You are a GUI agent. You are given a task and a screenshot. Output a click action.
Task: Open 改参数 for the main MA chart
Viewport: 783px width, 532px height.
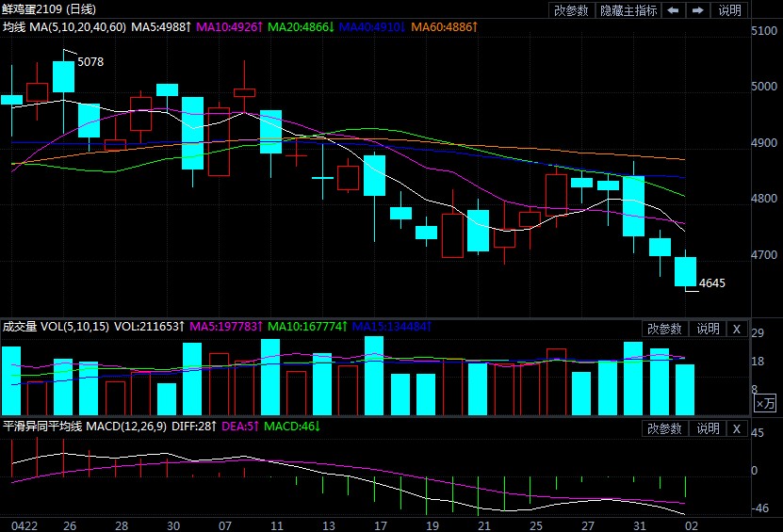coord(571,10)
